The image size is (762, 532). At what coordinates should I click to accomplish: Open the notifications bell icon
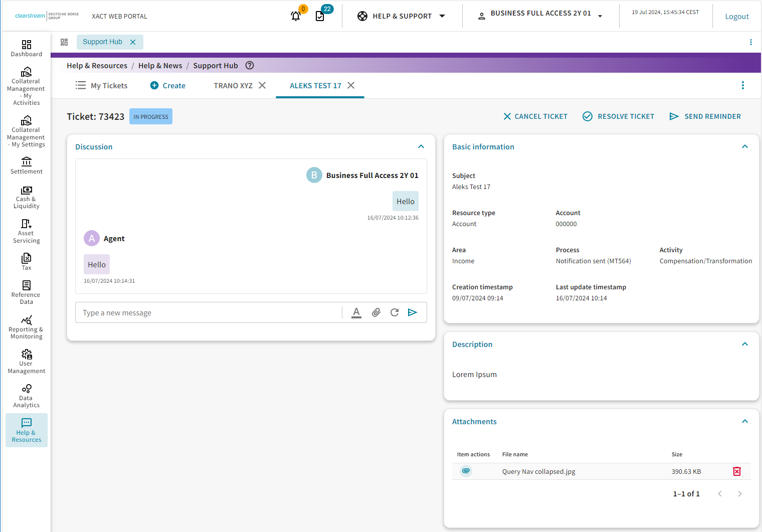tap(296, 16)
